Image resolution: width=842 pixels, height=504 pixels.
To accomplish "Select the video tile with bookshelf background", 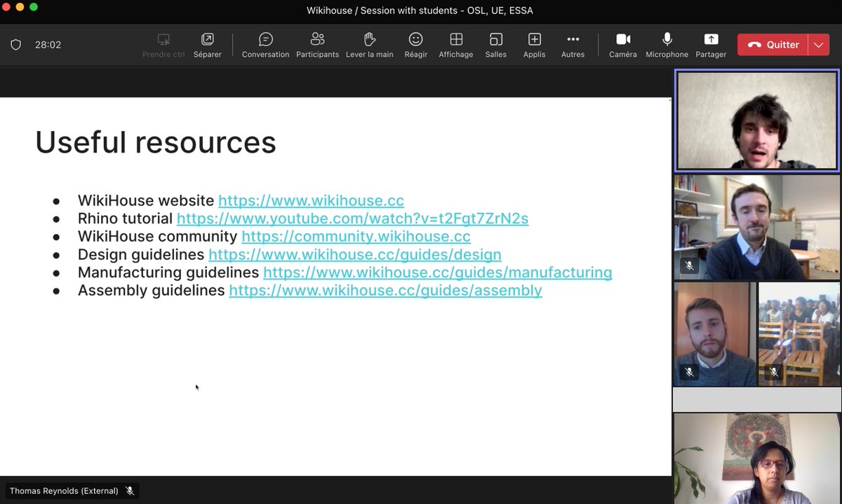I will (x=757, y=227).
